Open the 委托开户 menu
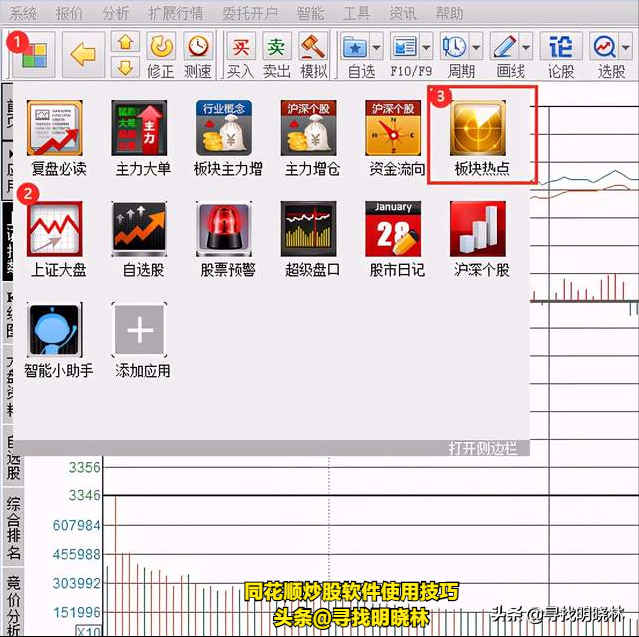The image size is (639, 637). coord(250,13)
